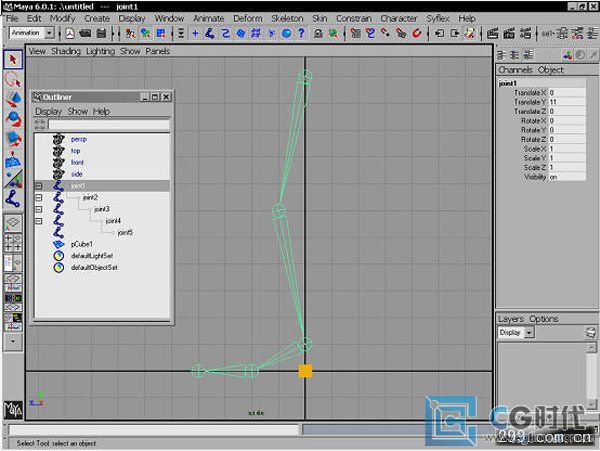The height and width of the screenshot is (451, 600).
Task: Collapse joint4 in Outliner
Action: pos(39,221)
